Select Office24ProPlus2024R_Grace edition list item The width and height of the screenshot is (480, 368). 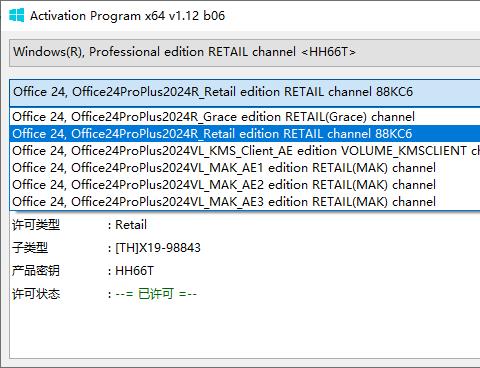coord(245,117)
